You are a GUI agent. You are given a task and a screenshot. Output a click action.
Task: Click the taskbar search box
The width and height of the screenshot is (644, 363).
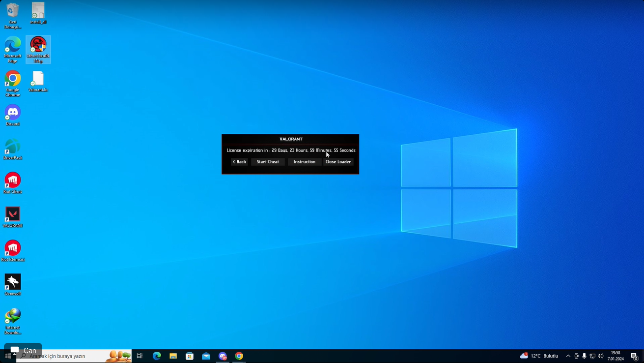(74, 356)
